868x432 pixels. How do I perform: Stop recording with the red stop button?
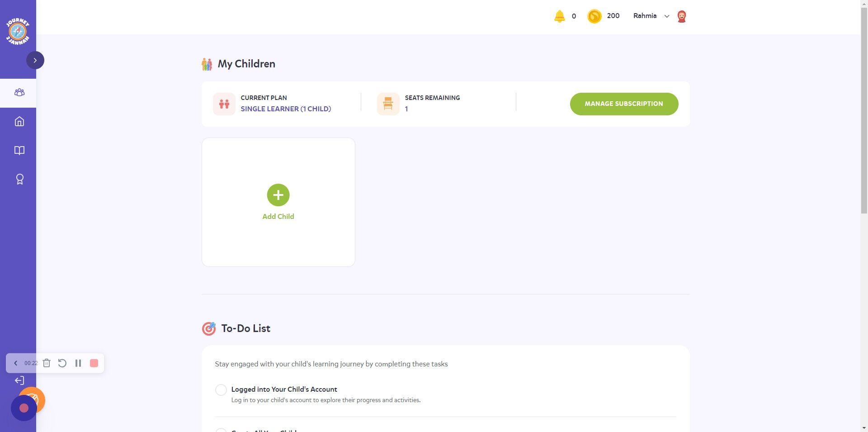[x=94, y=363]
